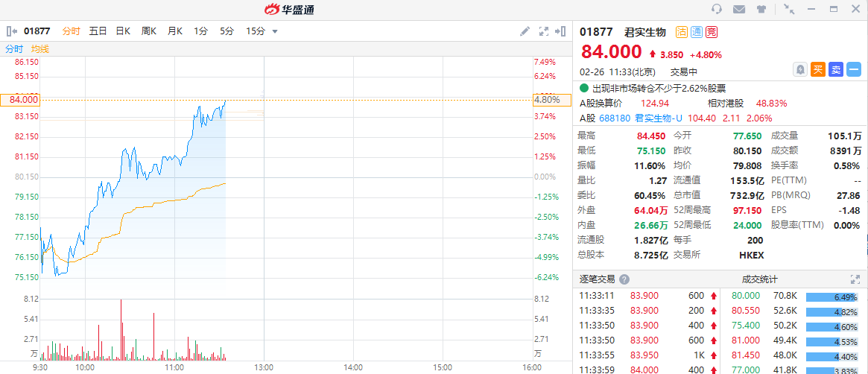Toggle the 均线 average line legend

(x=39, y=49)
